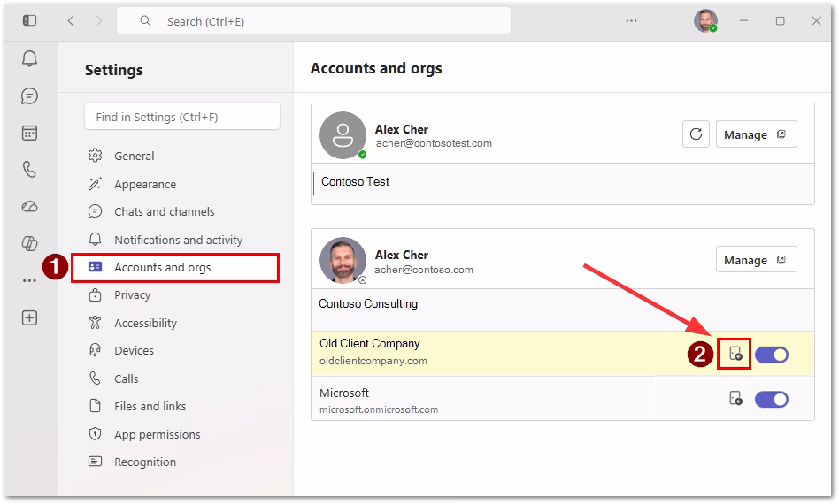This screenshot has height=504, width=839.
Task: Select the Contoso Consulting org row
Action: pos(563,309)
